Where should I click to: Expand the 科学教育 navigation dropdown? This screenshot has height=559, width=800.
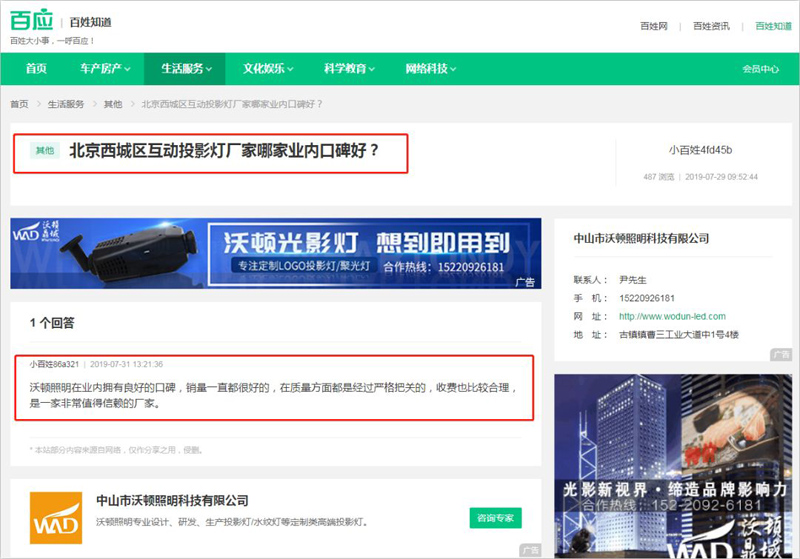[x=349, y=68]
